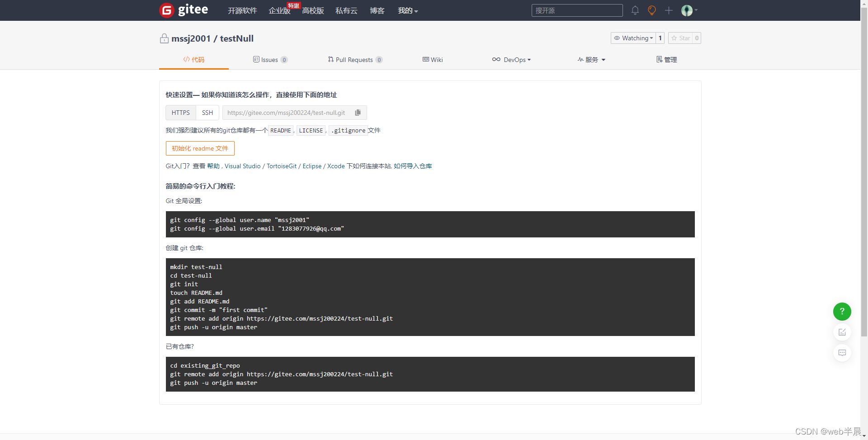Click the watchers count 1
868x440 pixels.
(x=660, y=38)
